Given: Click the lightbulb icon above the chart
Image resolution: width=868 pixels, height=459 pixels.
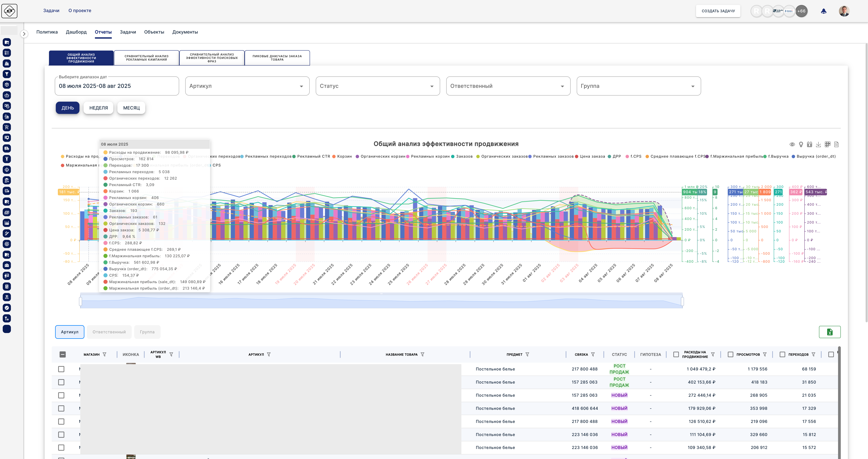Looking at the screenshot, I should click(801, 144).
